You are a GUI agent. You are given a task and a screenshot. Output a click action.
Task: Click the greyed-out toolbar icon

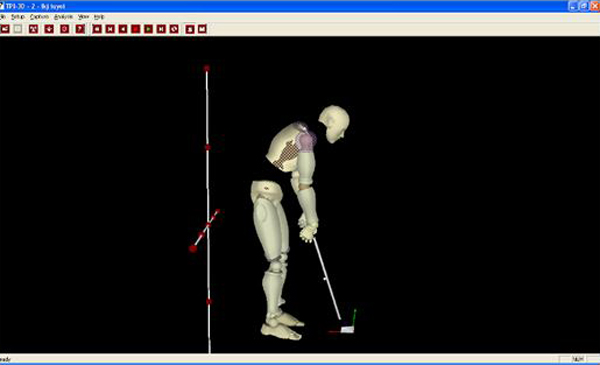coord(18,29)
